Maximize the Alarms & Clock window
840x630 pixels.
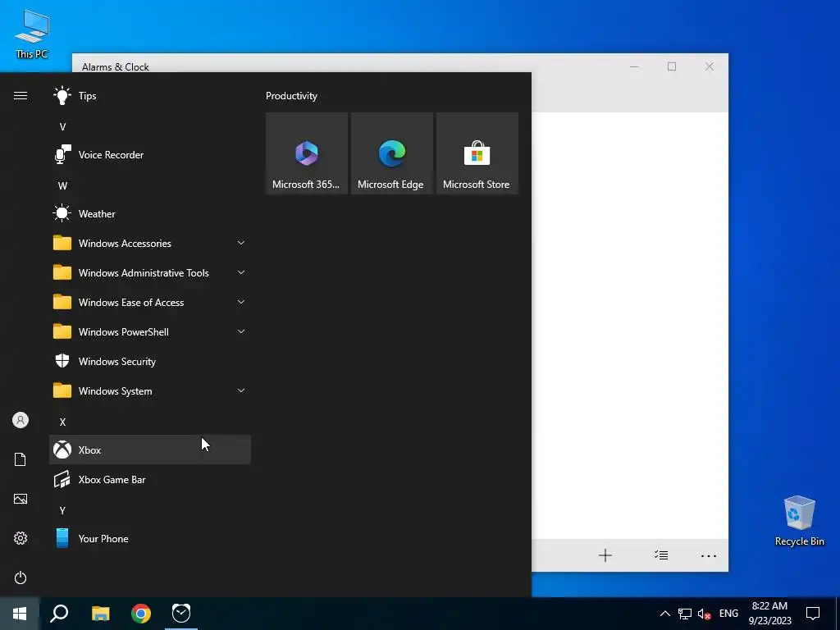click(x=672, y=66)
